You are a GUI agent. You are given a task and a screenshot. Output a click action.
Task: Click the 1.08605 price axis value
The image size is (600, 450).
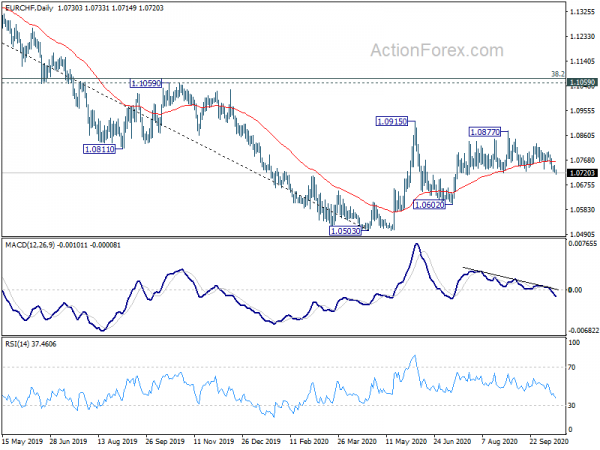(582, 135)
